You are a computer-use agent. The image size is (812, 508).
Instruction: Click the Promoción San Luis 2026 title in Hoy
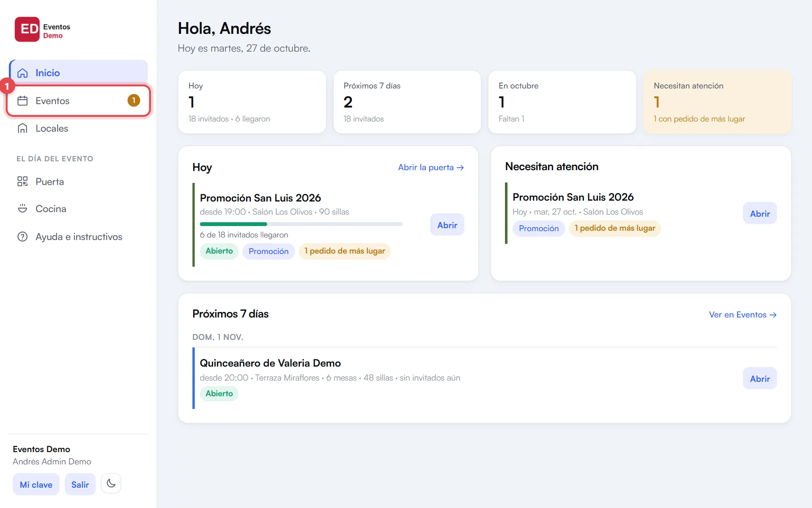pyautogui.click(x=260, y=198)
